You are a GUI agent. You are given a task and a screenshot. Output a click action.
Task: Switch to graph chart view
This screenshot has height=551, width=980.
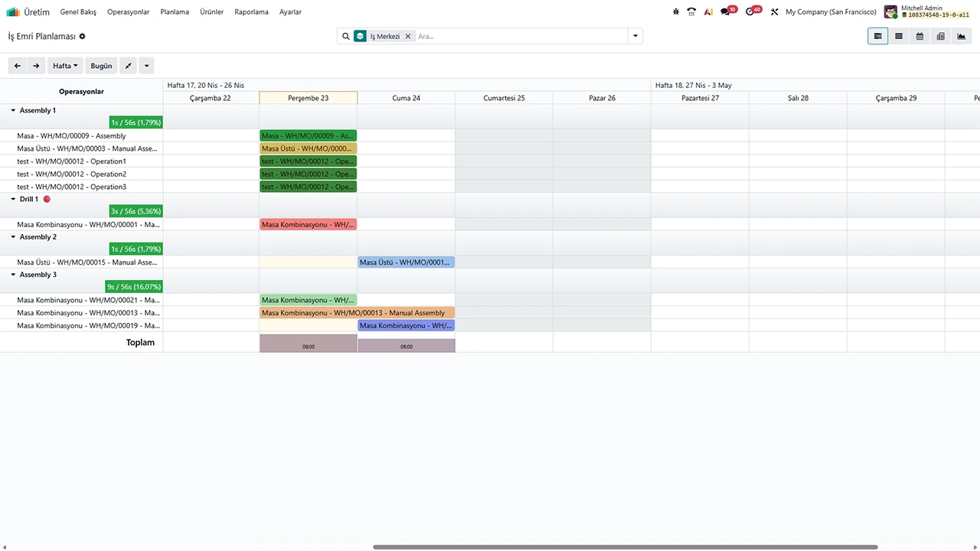(x=962, y=36)
